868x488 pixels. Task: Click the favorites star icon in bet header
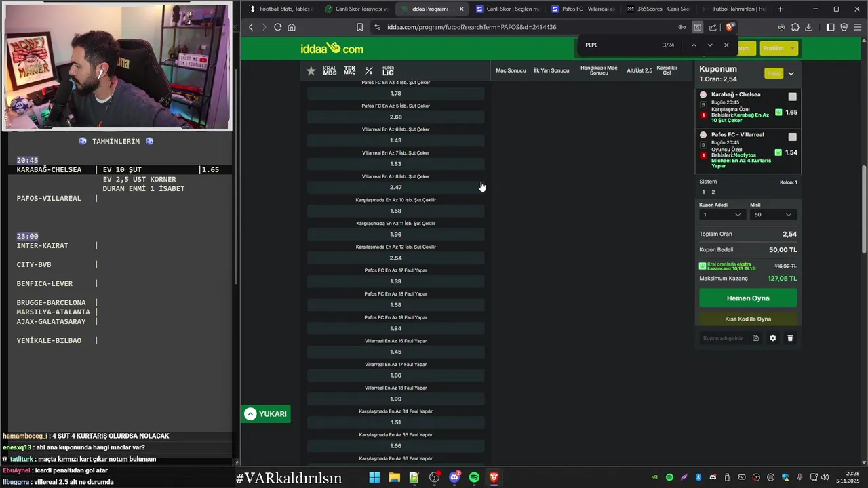click(311, 70)
